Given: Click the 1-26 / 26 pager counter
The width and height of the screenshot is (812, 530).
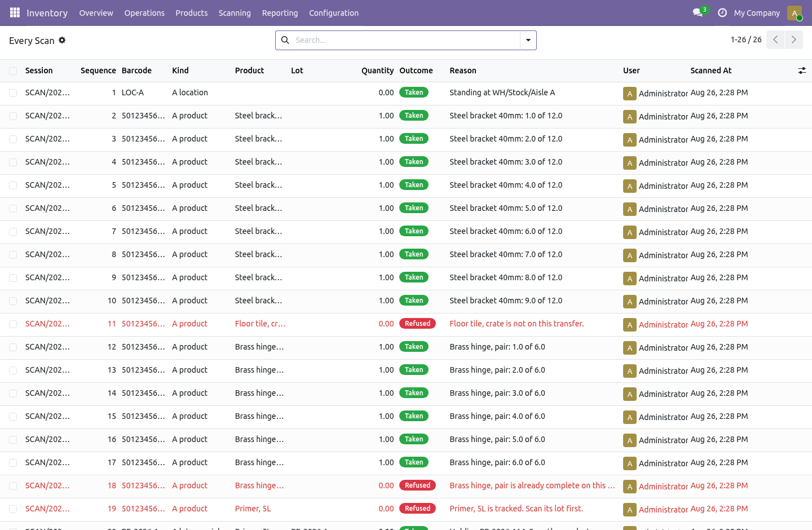Looking at the screenshot, I should [x=746, y=39].
